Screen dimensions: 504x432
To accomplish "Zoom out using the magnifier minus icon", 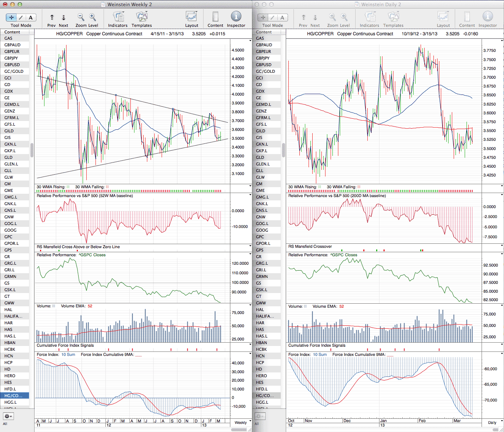I will [x=81, y=17].
